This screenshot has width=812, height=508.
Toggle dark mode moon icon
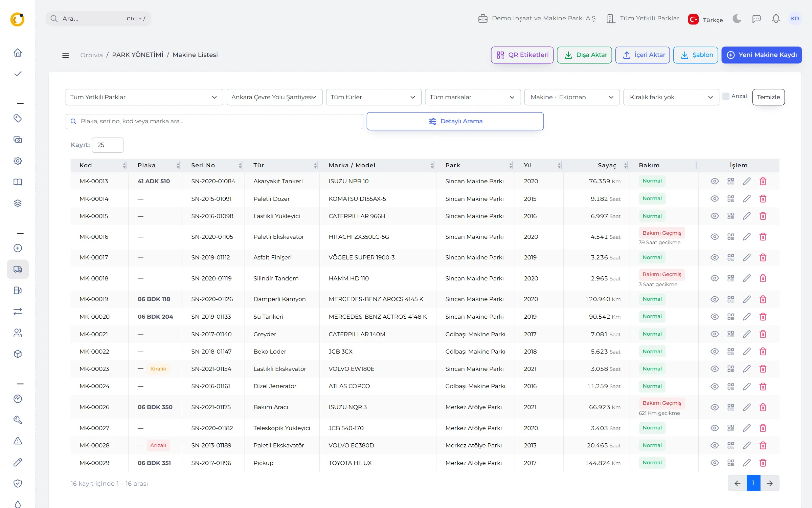click(737, 19)
